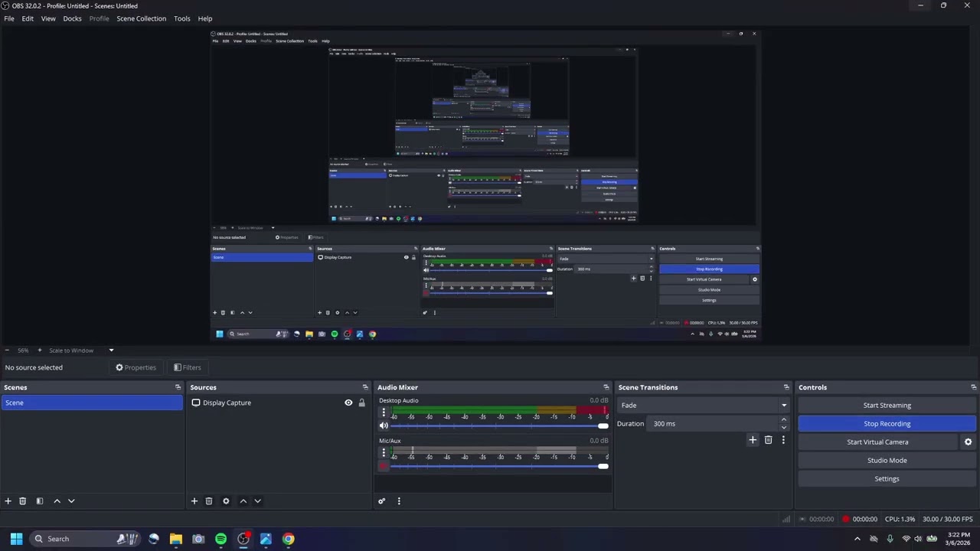Open scene filters icon in Scenes toolbar

(39, 501)
